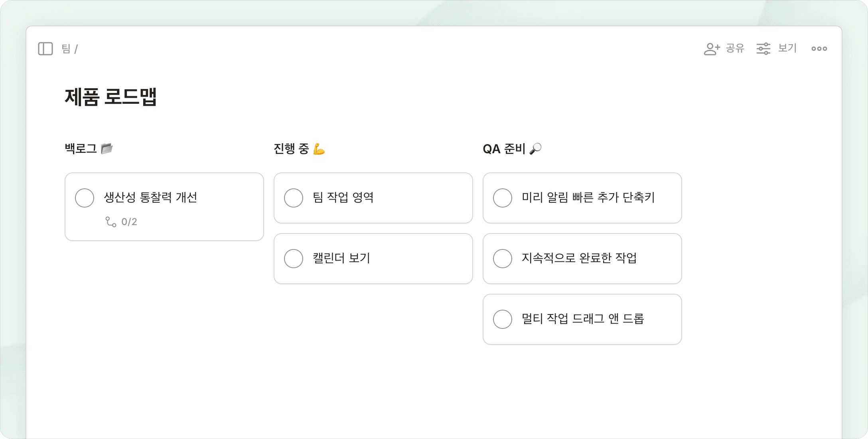Image resolution: width=868 pixels, height=439 pixels.
Task: Click the 보기 view button label
Action: [787, 48]
